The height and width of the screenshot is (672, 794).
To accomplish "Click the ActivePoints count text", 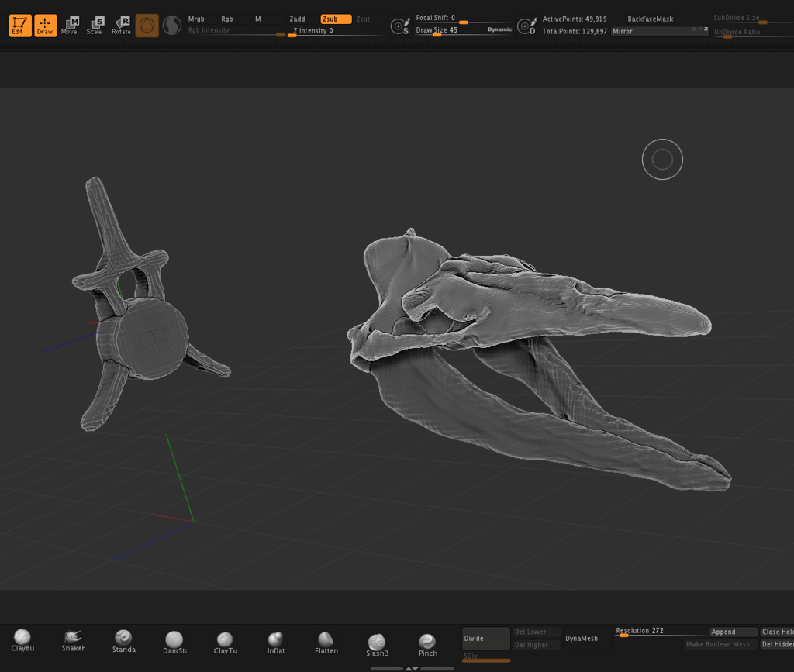I will (575, 19).
